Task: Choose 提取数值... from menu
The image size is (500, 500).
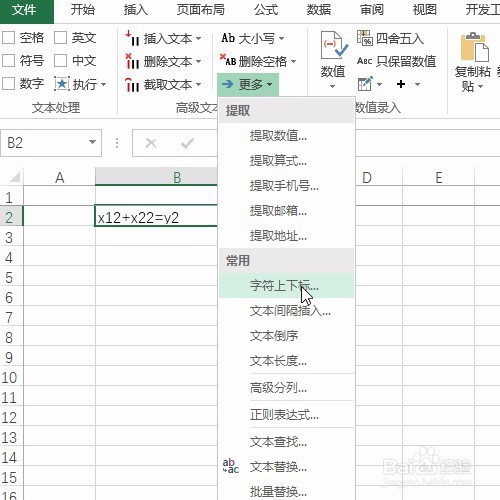Action: click(x=286, y=136)
